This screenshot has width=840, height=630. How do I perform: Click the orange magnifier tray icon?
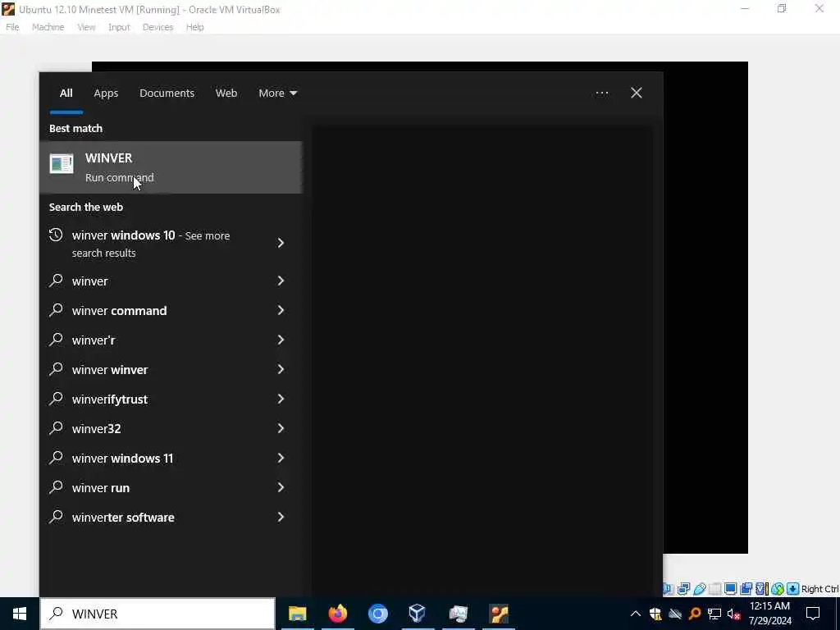(x=695, y=614)
